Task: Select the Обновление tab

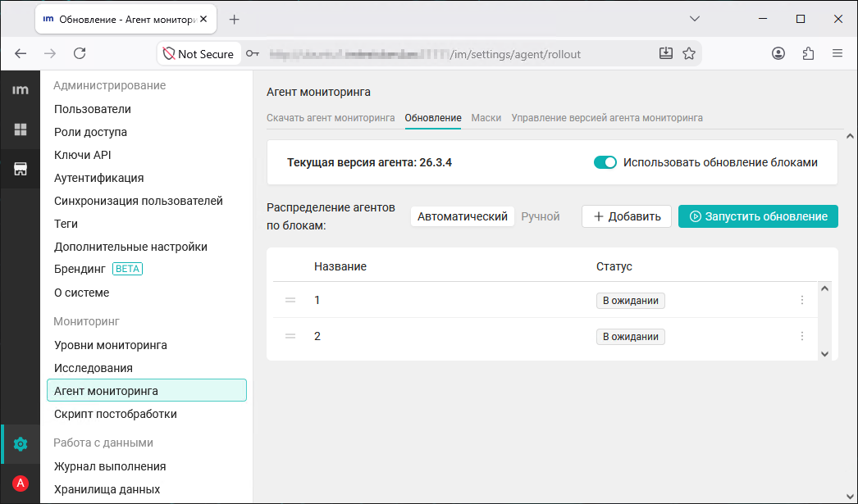Action: coord(433,118)
